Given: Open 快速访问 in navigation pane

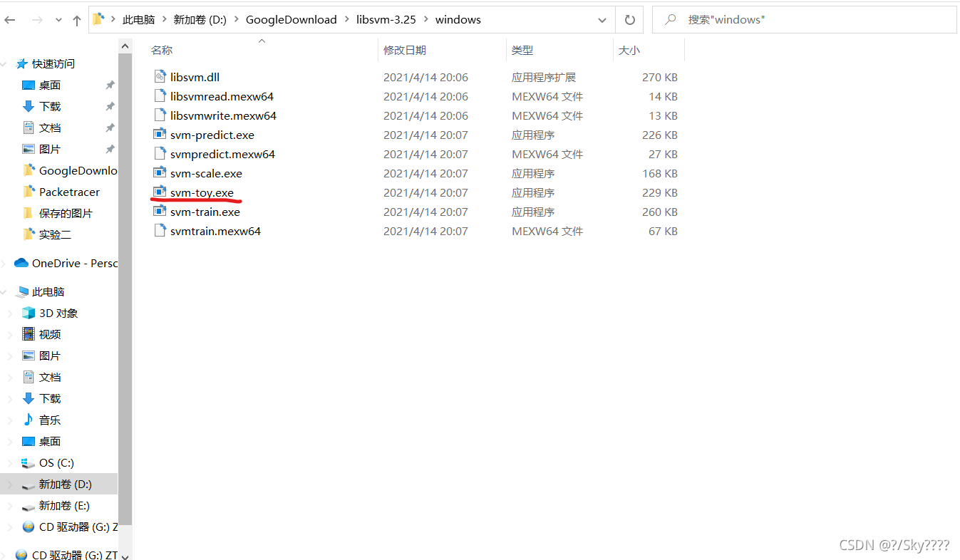Looking at the screenshot, I should coord(53,63).
